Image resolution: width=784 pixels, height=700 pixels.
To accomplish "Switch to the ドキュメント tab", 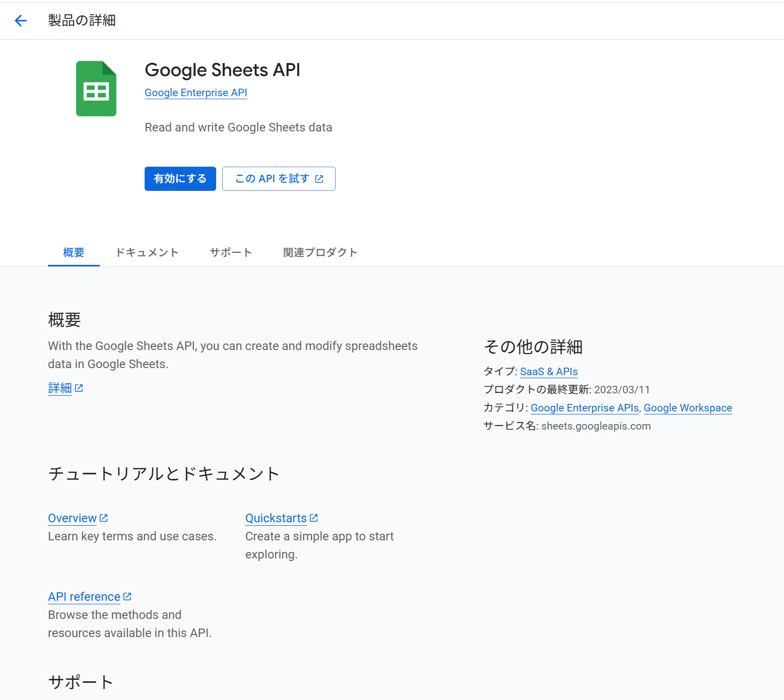I will (x=147, y=252).
